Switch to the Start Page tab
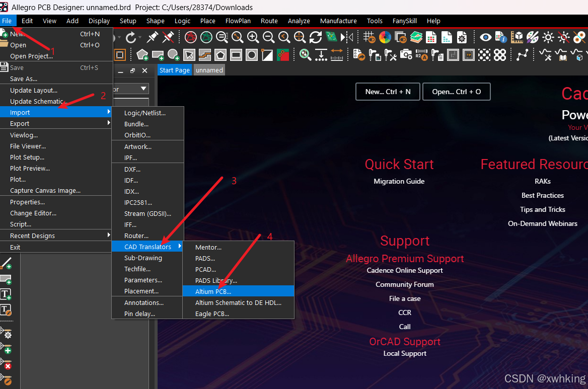This screenshot has height=389, width=588. coord(175,70)
